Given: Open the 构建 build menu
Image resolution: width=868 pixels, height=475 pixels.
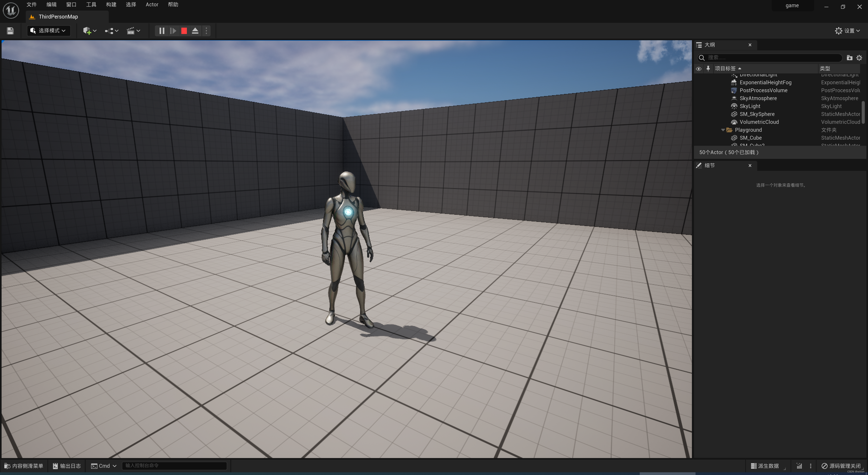Looking at the screenshot, I should click(x=111, y=5).
